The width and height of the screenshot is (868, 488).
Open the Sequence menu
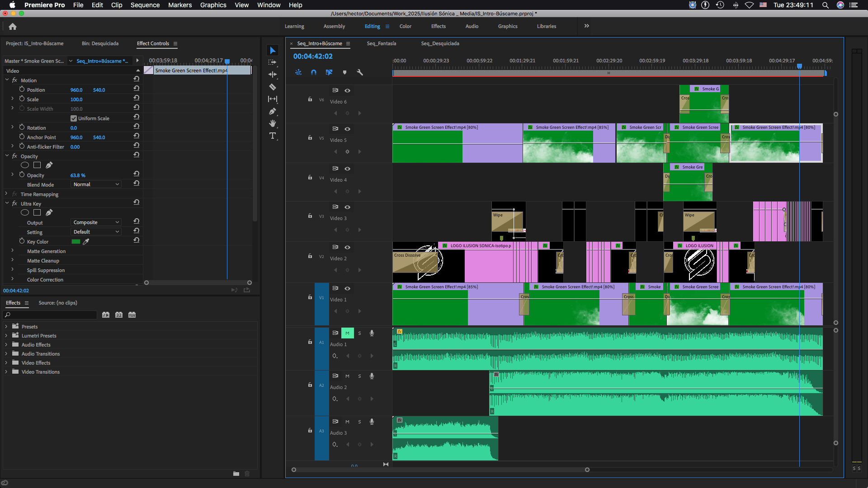pyautogui.click(x=145, y=5)
